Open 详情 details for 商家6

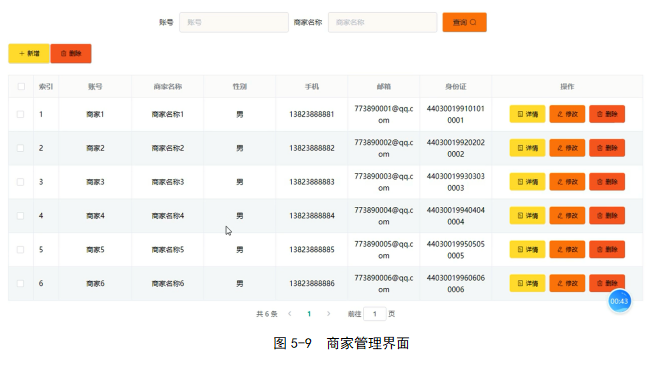coord(527,283)
